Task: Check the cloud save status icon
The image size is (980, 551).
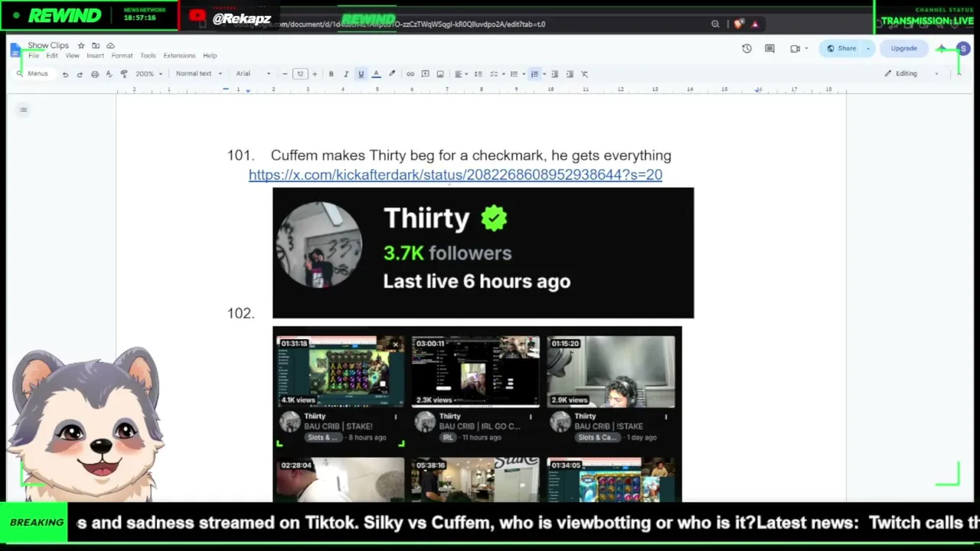Action: pyautogui.click(x=110, y=46)
